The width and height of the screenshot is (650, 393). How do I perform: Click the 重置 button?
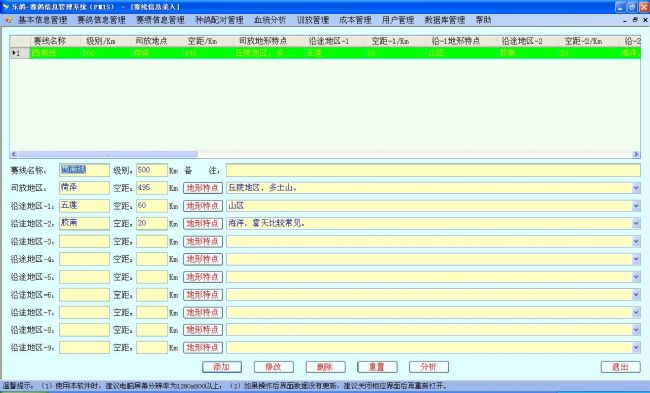[x=377, y=367]
